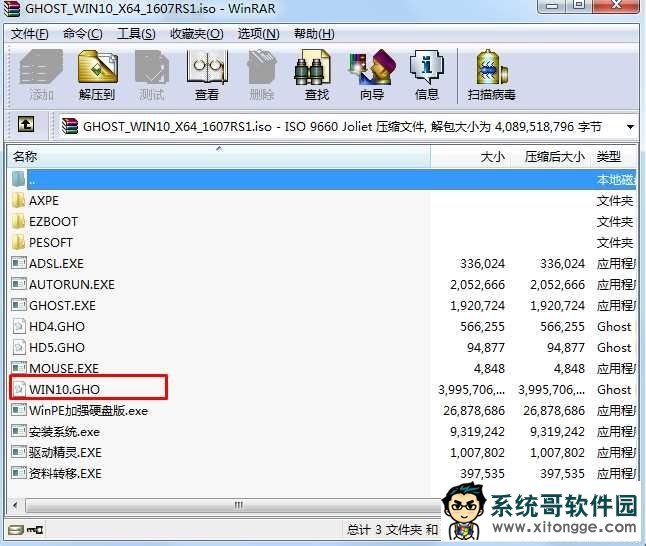Select the EZBOOT folder icon

(x=19, y=222)
